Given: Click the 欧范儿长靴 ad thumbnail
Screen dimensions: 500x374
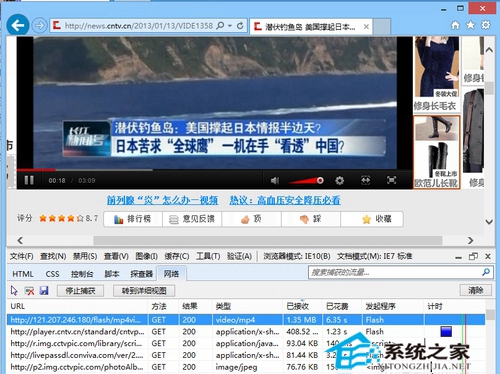Looking at the screenshot, I should (x=437, y=152).
